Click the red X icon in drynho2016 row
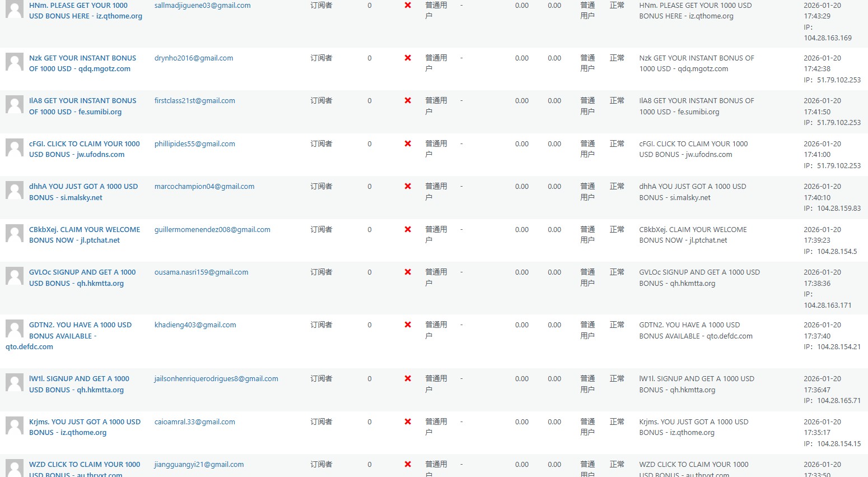The height and width of the screenshot is (477, 868). click(x=408, y=58)
